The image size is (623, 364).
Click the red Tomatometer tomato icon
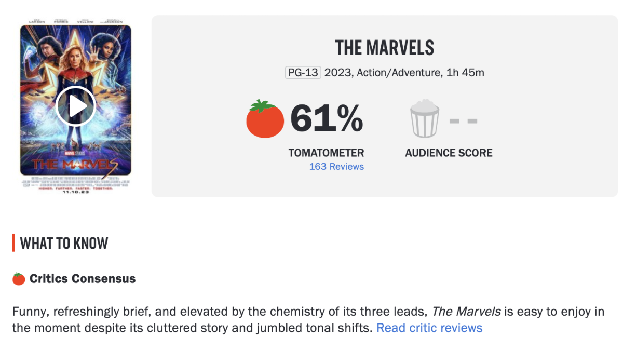(265, 119)
